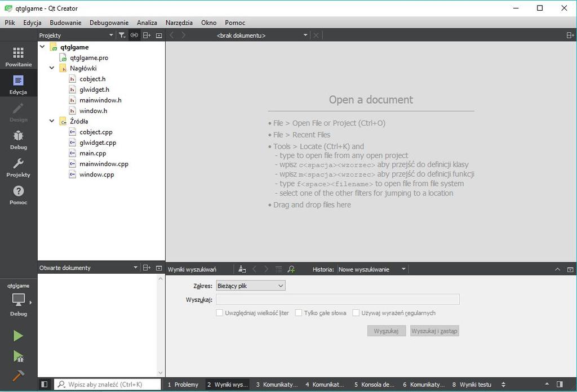
Task: Switch to Edycja mode in sidebar
Action: pos(19,84)
